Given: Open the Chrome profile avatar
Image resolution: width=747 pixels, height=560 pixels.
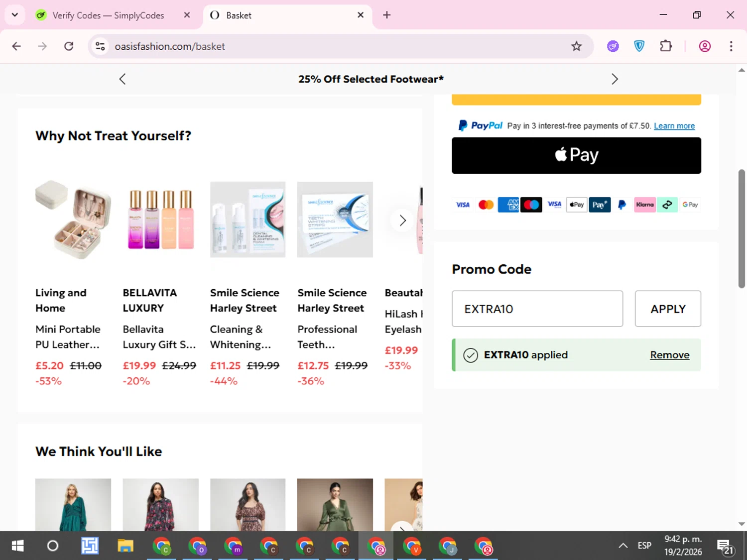Looking at the screenshot, I should 705,46.
